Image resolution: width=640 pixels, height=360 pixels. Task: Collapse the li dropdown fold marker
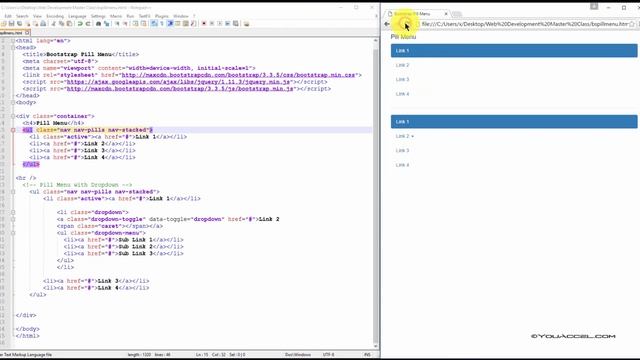pos(13,212)
